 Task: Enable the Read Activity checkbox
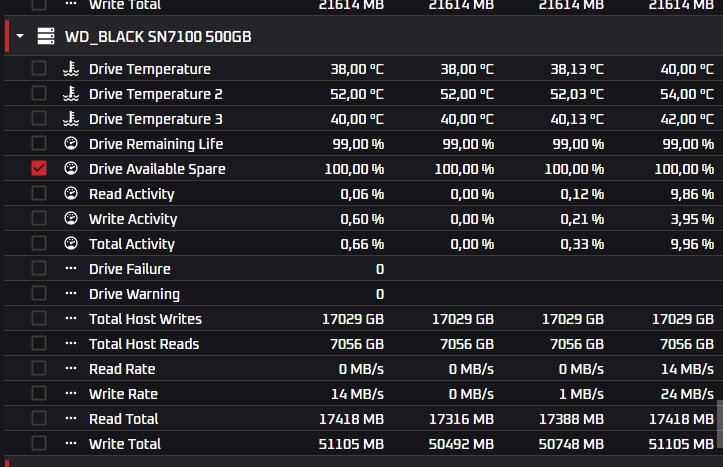[39, 193]
